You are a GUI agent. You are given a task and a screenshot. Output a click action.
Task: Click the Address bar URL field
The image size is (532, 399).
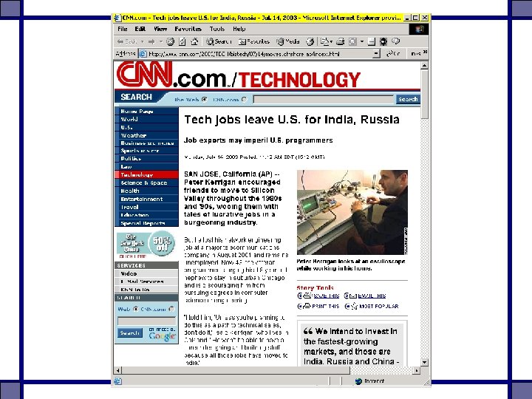pyautogui.click(x=259, y=54)
